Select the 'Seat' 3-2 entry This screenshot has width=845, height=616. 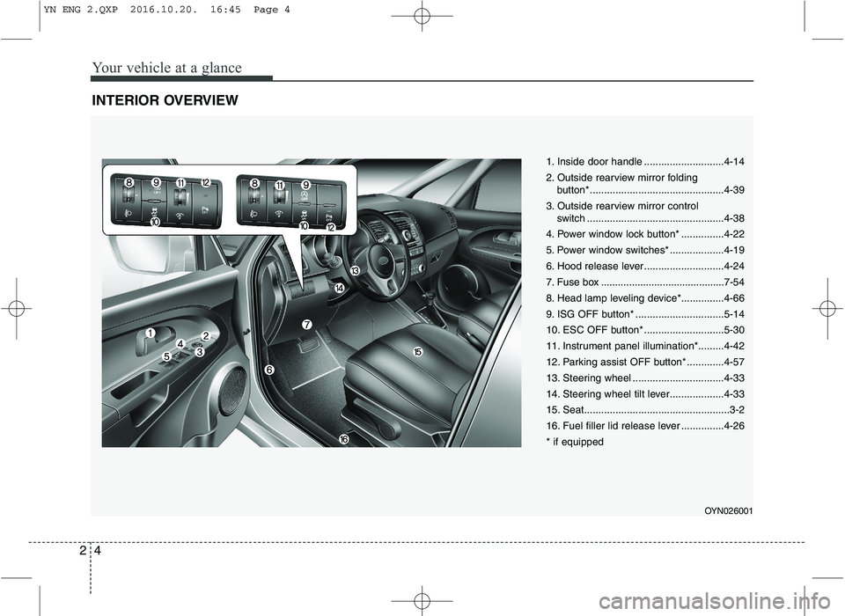coord(645,410)
